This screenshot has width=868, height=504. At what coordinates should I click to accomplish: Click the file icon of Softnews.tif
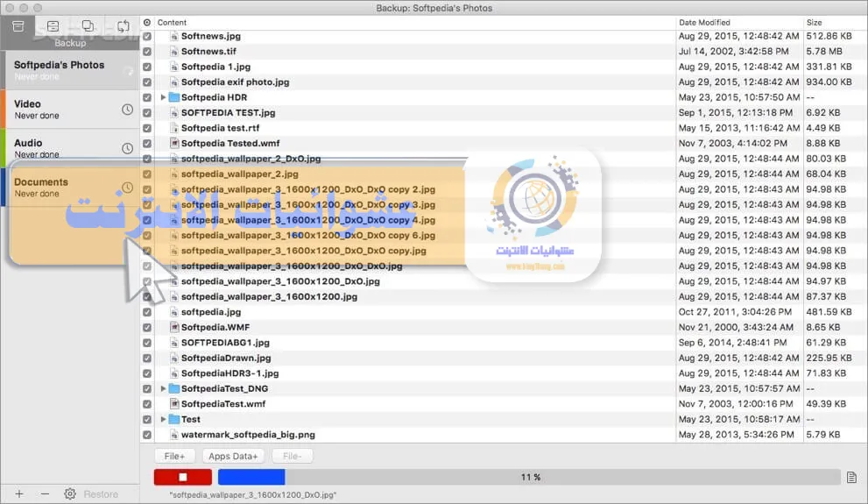[173, 52]
